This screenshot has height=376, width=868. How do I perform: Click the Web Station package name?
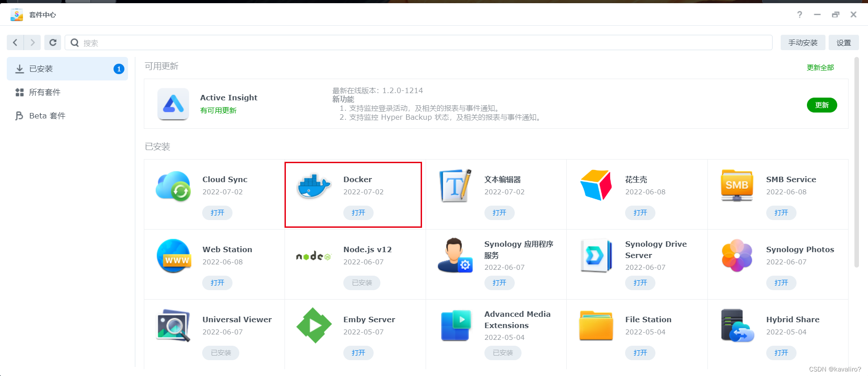click(228, 249)
